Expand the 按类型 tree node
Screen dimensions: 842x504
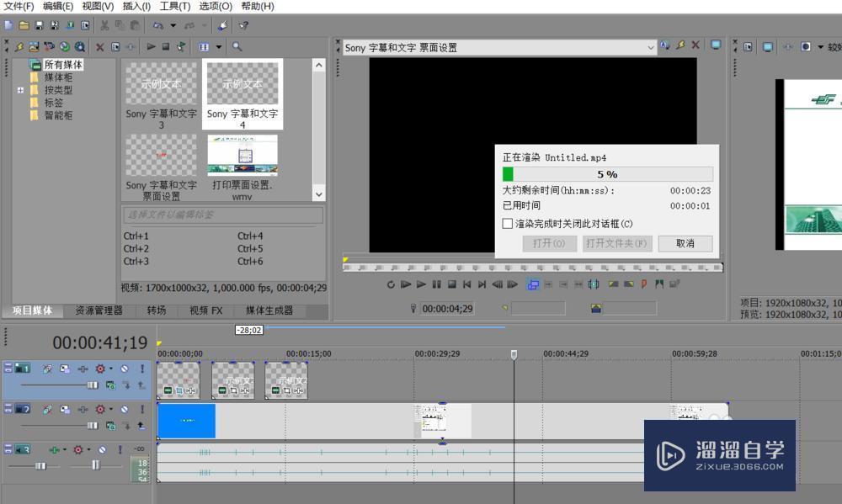coord(20,90)
